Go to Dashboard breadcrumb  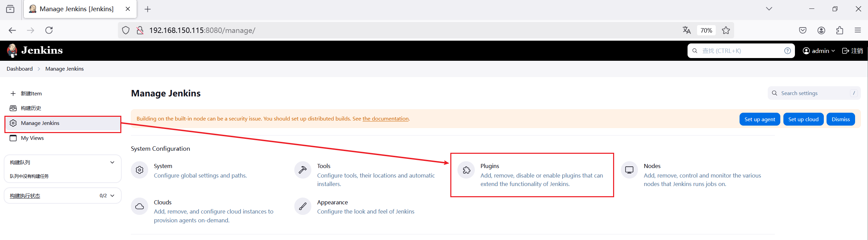(x=20, y=69)
